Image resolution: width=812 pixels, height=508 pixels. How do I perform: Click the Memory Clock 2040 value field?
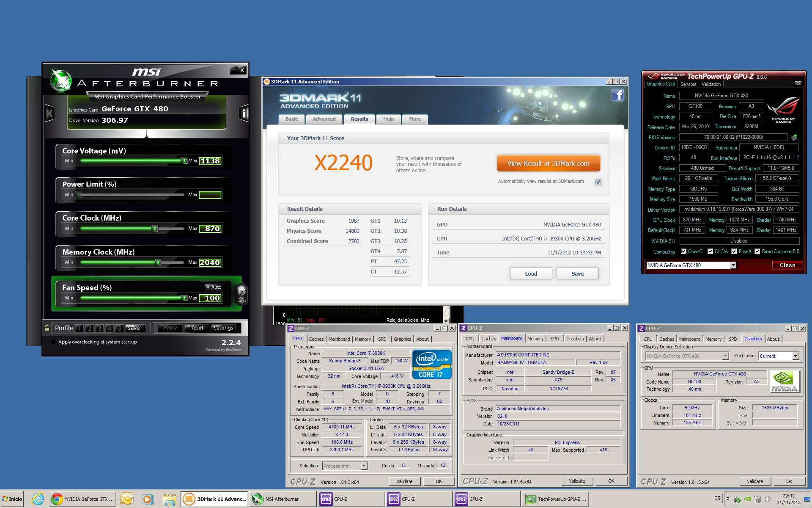[210, 262]
